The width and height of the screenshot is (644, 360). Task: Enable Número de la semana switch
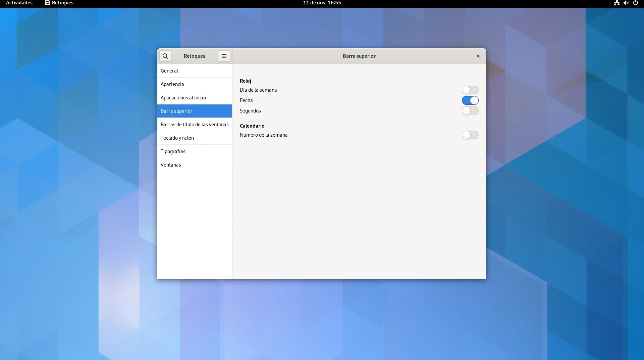470,135
